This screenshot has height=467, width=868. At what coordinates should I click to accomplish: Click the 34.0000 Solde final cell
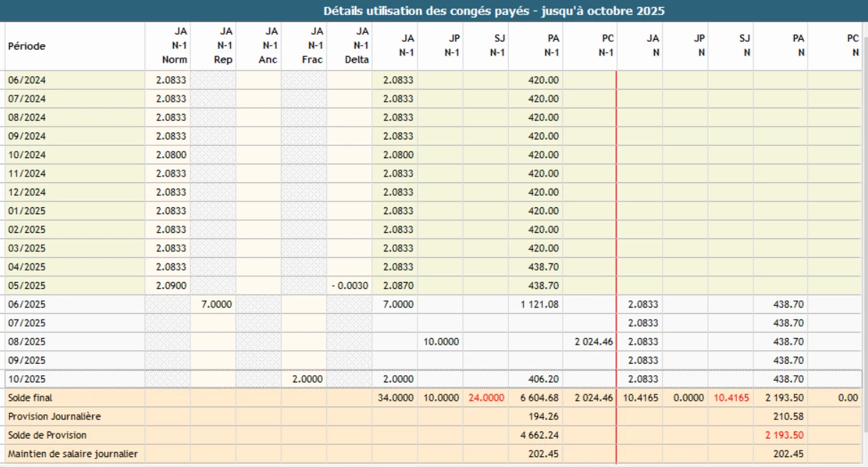click(x=395, y=398)
